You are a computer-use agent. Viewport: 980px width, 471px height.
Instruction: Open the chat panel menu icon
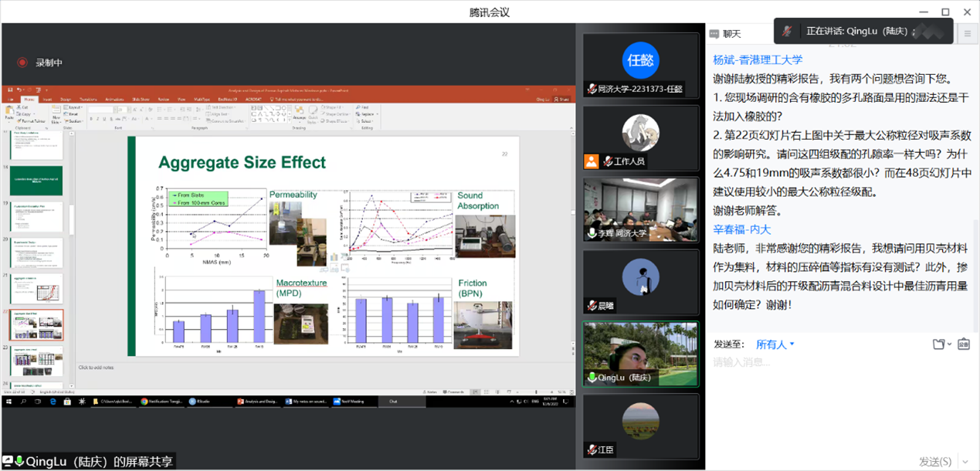coord(967,34)
